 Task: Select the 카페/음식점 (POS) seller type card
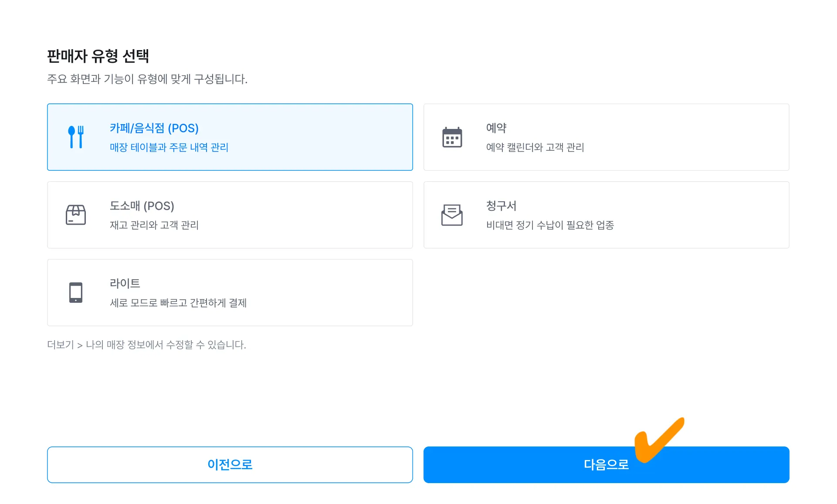tap(305, 137)
